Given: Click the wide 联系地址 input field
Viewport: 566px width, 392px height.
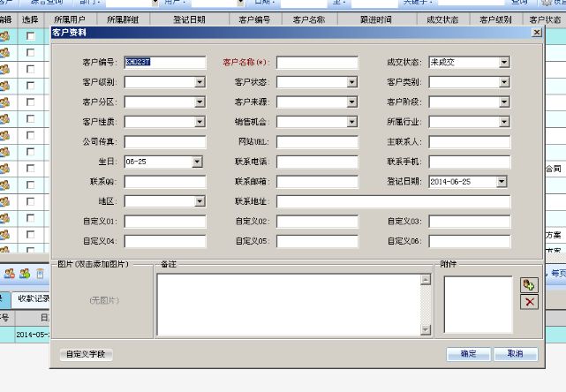Looking at the screenshot, I should (x=394, y=201).
